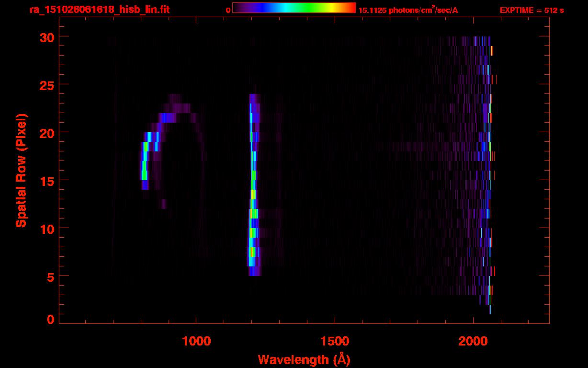Image resolution: width=588 pixels, height=368 pixels.
Task: Click the x-axis tick label 2000
Action: 473,341
